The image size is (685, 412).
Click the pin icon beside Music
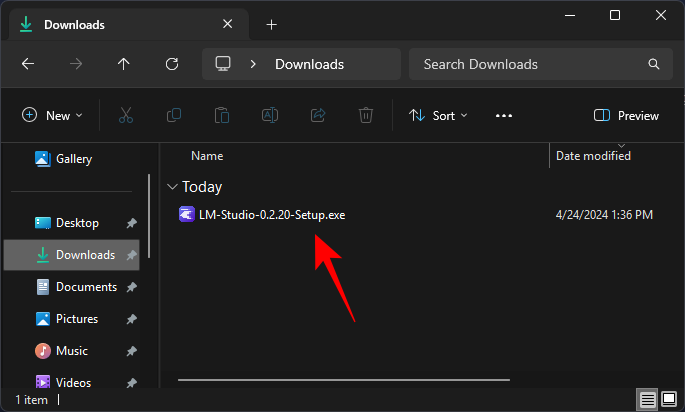(131, 351)
